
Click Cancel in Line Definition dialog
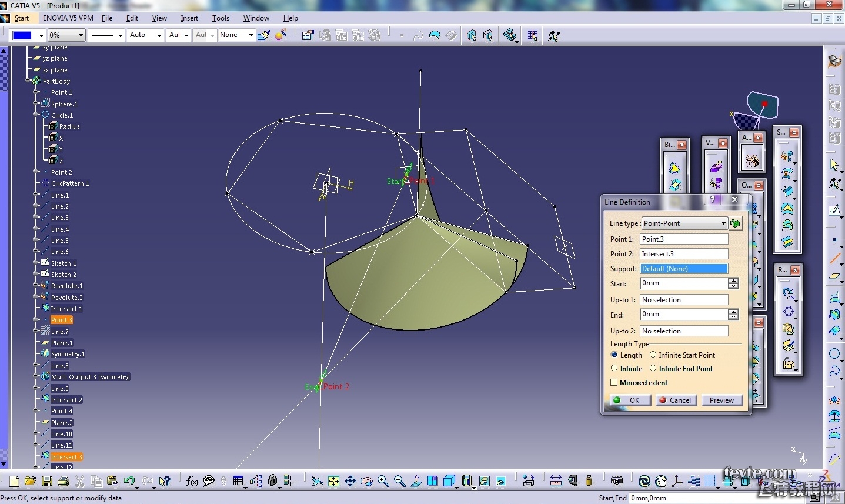point(676,400)
